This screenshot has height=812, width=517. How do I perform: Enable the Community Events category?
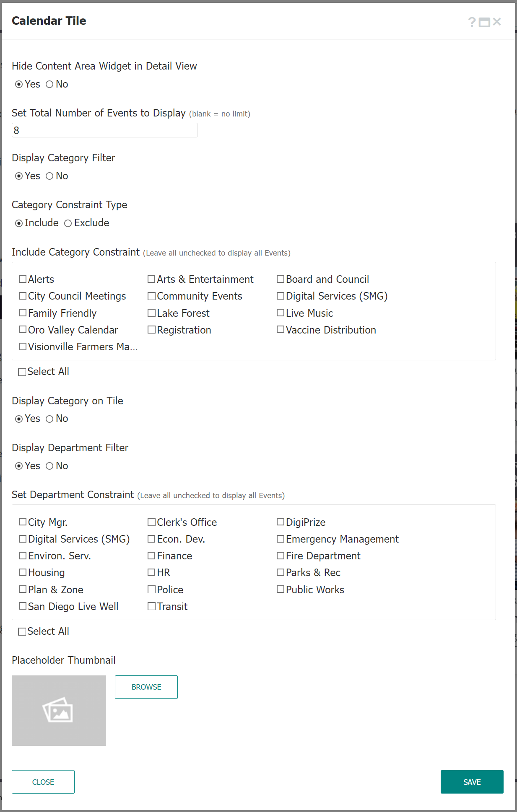point(151,296)
